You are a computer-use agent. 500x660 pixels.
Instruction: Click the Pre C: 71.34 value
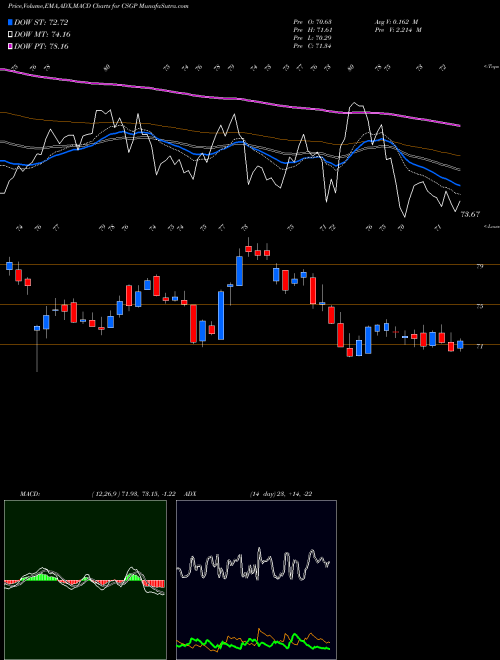tap(313, 46)
